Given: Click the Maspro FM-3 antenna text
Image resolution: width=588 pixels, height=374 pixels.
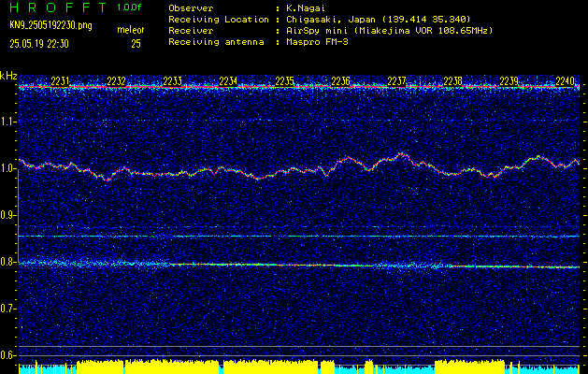Looking at the screenshot, I should (317, 42).
